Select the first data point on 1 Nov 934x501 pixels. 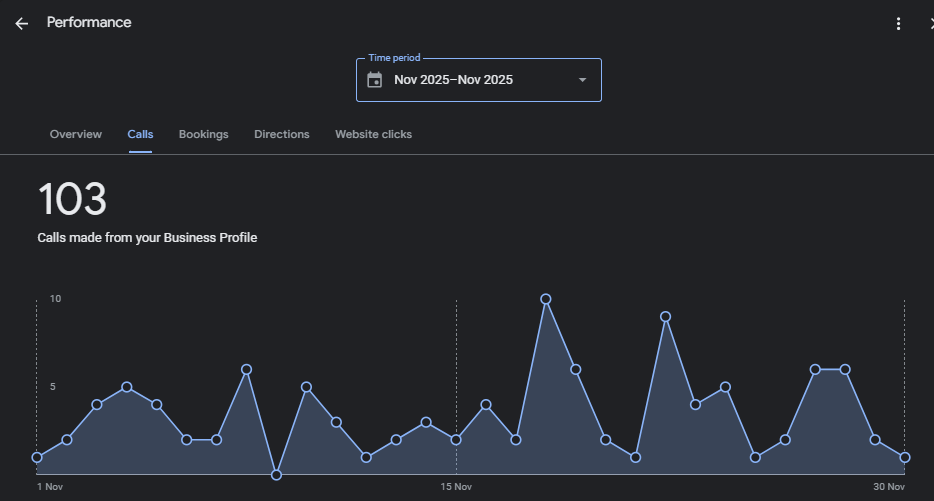point(37,457)
